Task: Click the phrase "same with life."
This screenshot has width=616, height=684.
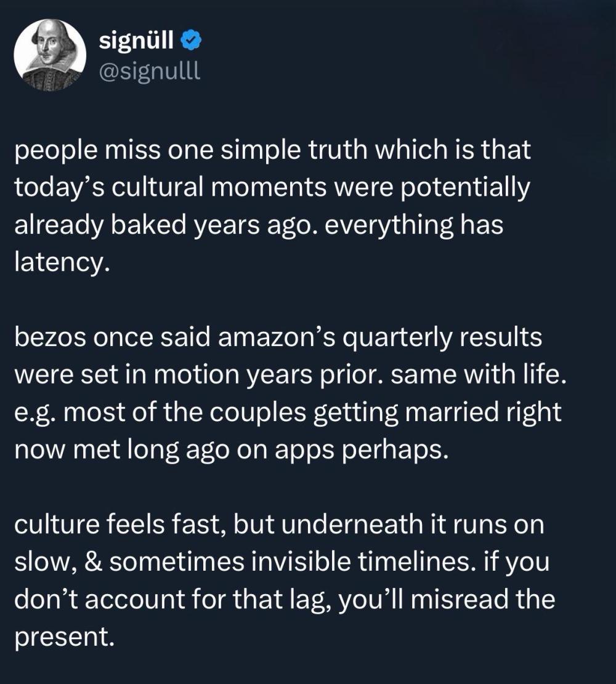Action: point(478,375)
